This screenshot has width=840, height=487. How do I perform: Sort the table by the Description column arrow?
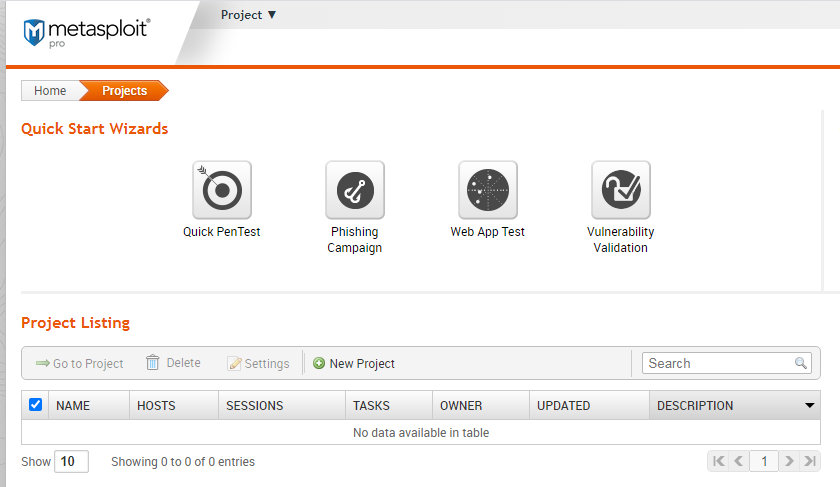(808, 406)
